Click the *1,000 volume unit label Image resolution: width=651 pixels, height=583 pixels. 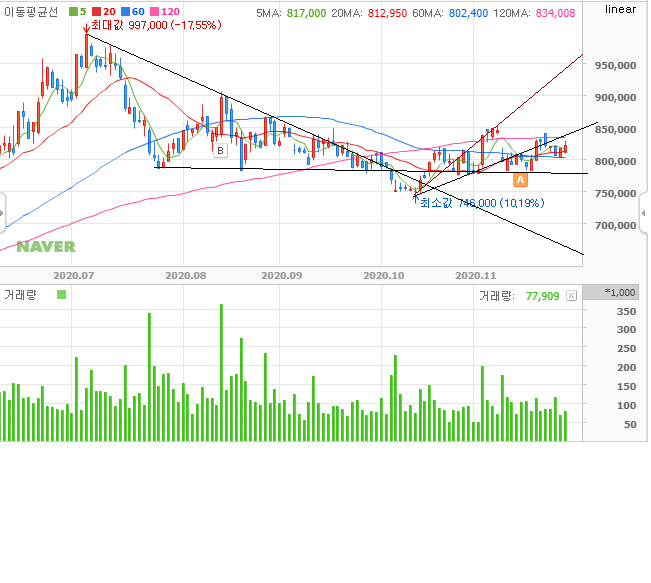point(620,293)
